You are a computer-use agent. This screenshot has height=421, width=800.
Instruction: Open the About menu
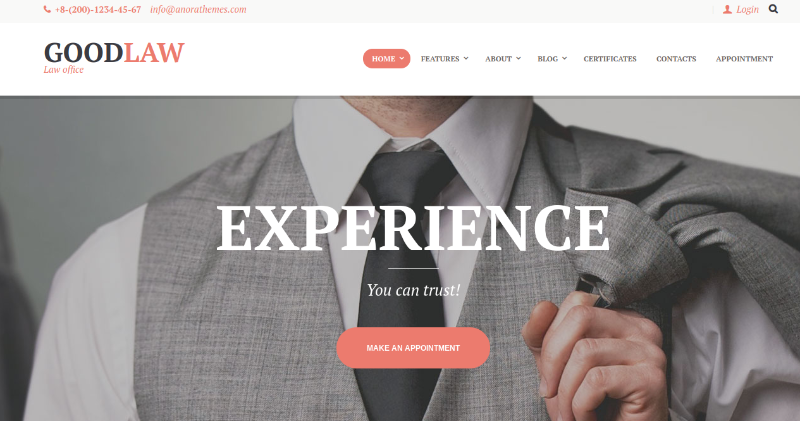498,59
